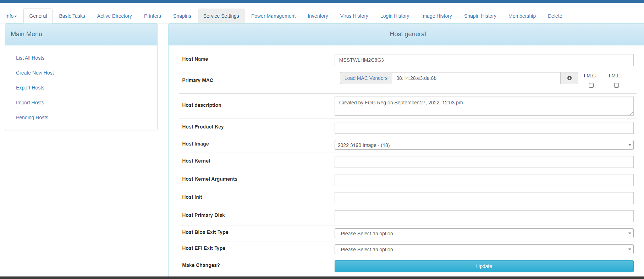Open the Export Hosts link

click(x=30, y=88)
